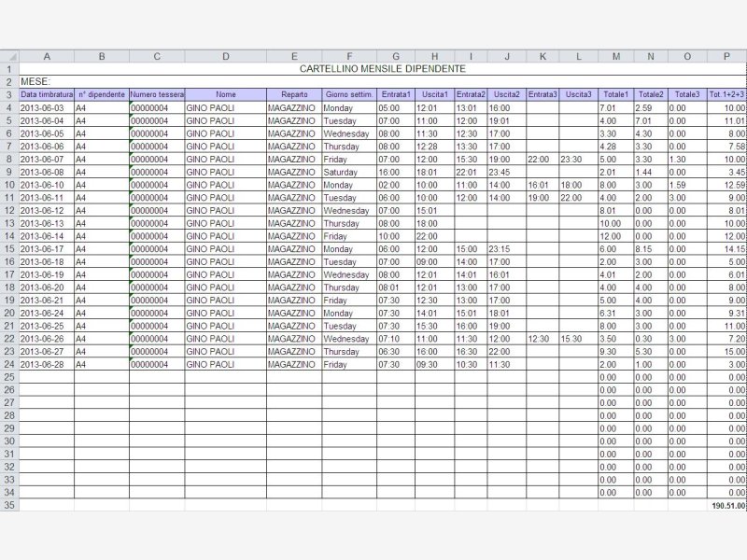The image size is (747, 560).
Task: Select column D header
Action: click(225, 56)
